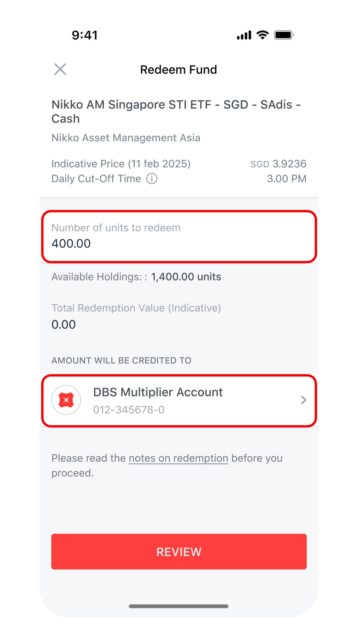
Task: Expand account selection chevron arrow
Action: click(303, 400)
